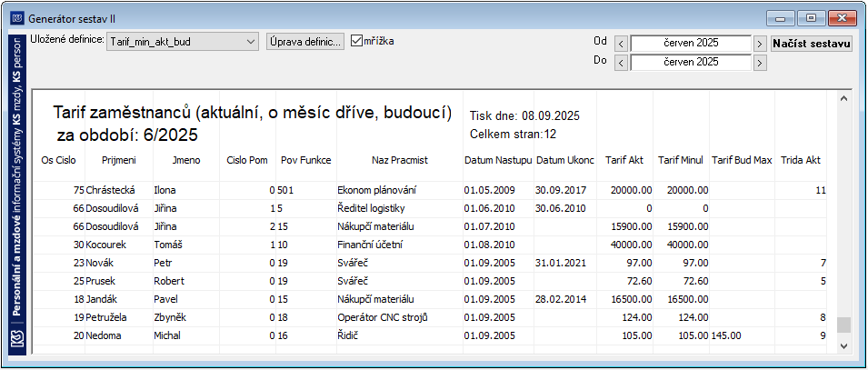The image size is (868, 370).
Task: Click the Os Cislo column header
Action: point(59,161)
